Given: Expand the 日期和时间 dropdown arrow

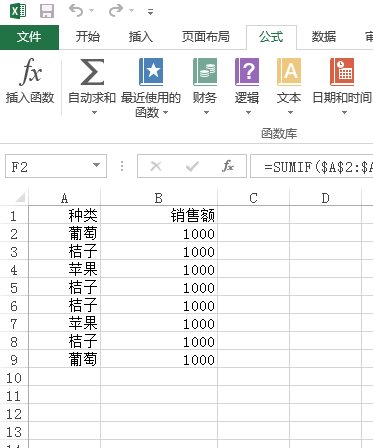Looking at the screenshot, I should (x=344, y=113).
